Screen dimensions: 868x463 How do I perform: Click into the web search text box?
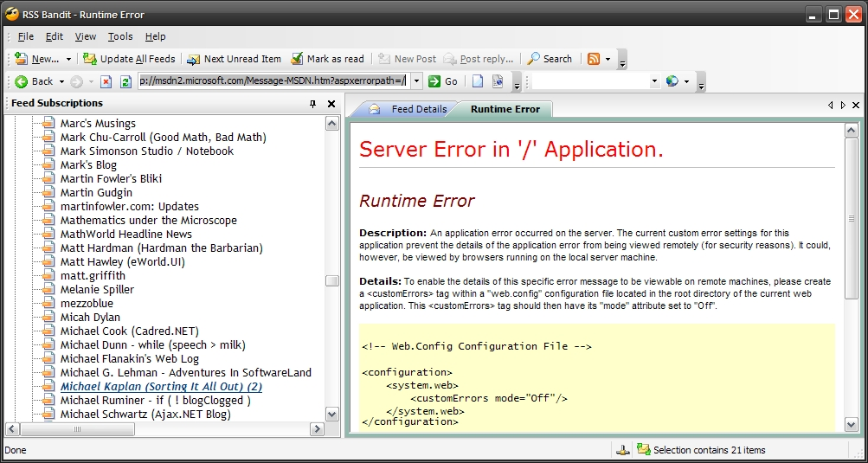(x=590, y=81)
